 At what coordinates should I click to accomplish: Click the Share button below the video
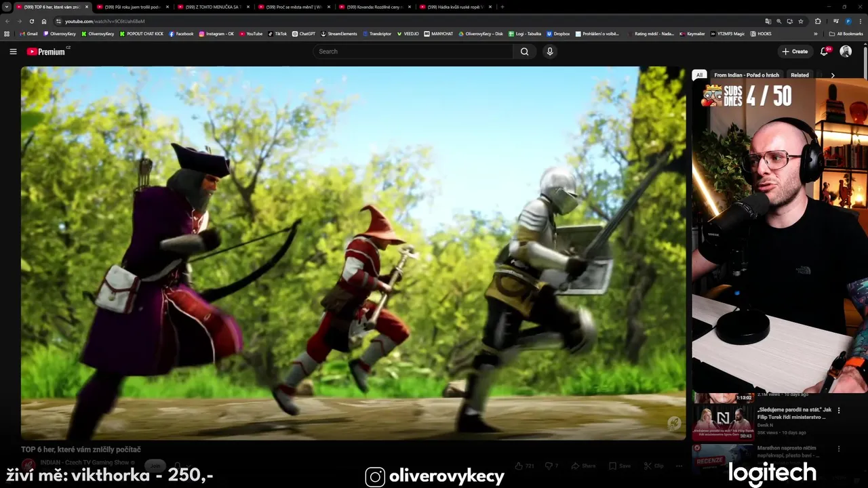pyautogui.click(x=583, y=466)
